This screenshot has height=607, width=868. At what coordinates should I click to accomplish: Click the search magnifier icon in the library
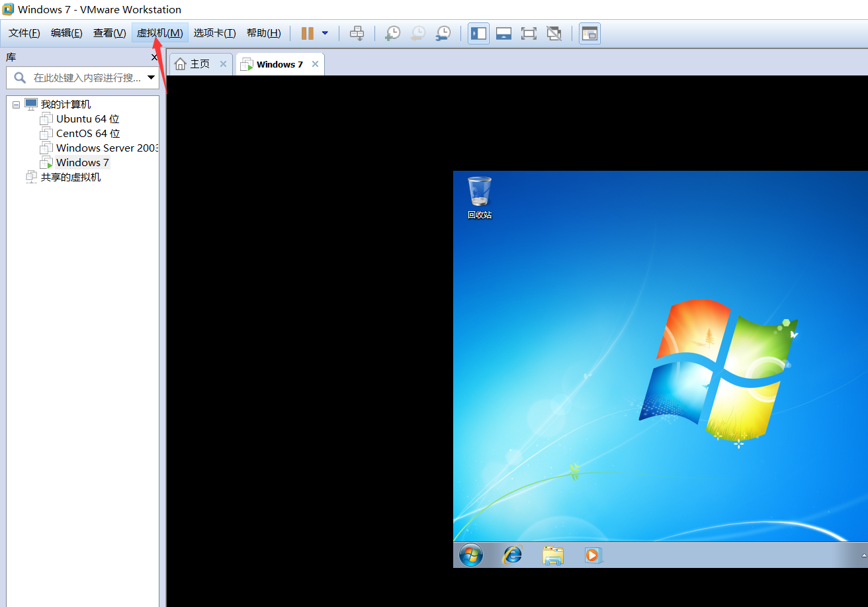21,77
